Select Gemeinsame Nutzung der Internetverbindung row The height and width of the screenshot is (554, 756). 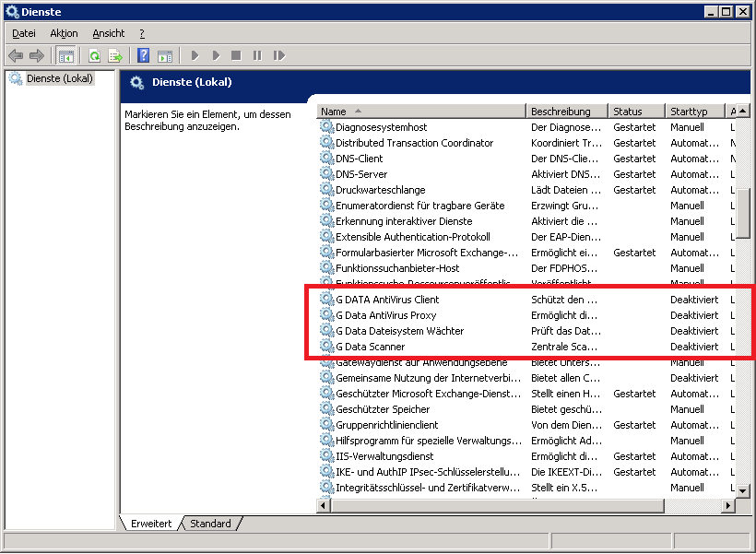click(x=526, y=378)
